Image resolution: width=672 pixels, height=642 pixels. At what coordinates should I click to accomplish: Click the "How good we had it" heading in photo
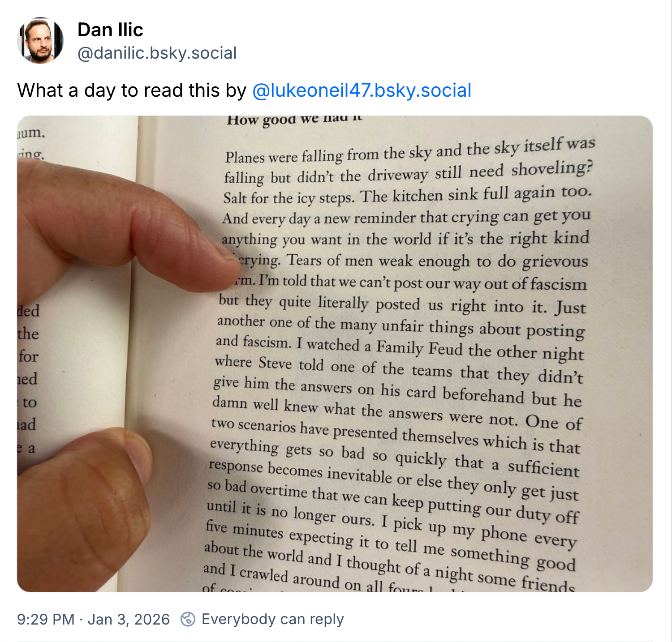click(x=294, y=119)
